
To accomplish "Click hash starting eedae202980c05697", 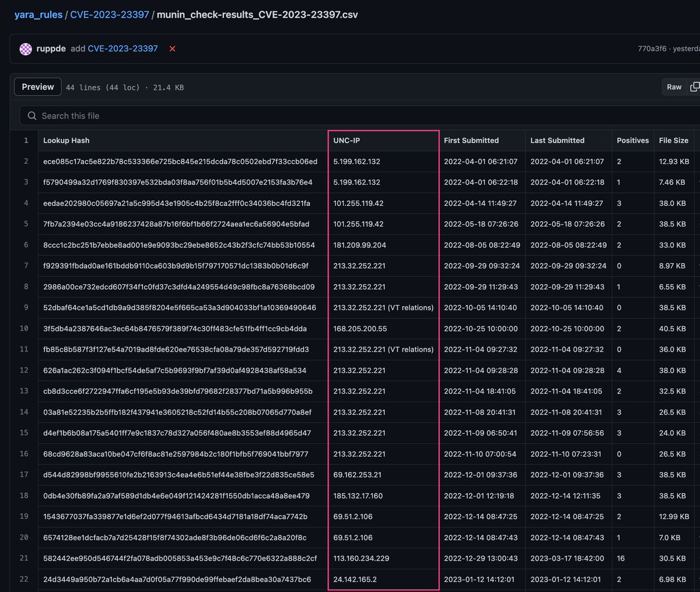I will 177,203.
